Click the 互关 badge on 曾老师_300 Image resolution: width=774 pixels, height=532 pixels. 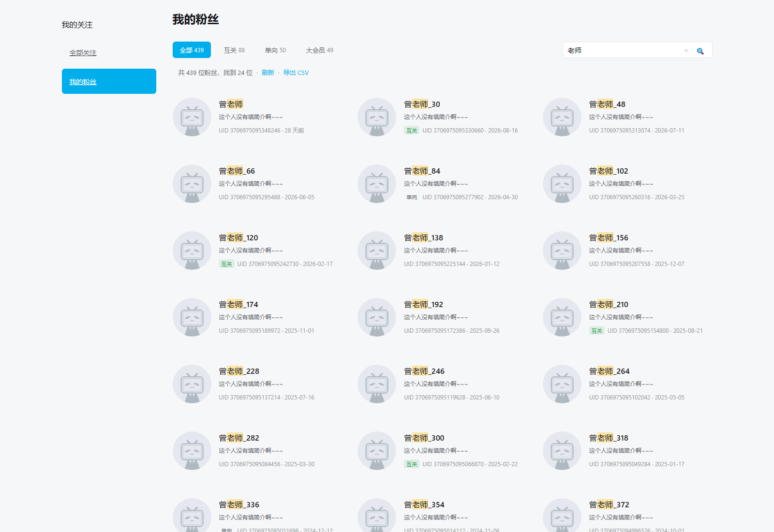pos(412,464)
